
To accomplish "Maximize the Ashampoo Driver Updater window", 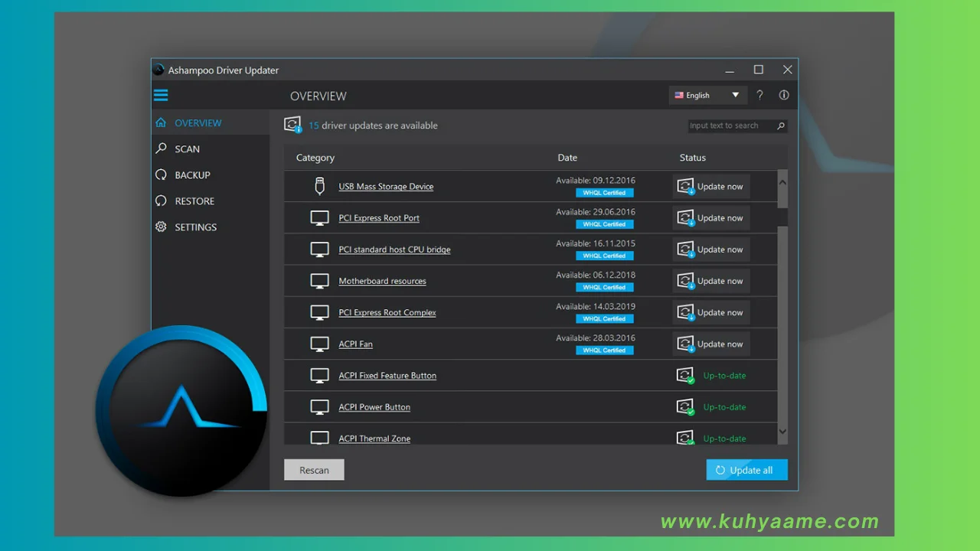I will click(758, 70).
